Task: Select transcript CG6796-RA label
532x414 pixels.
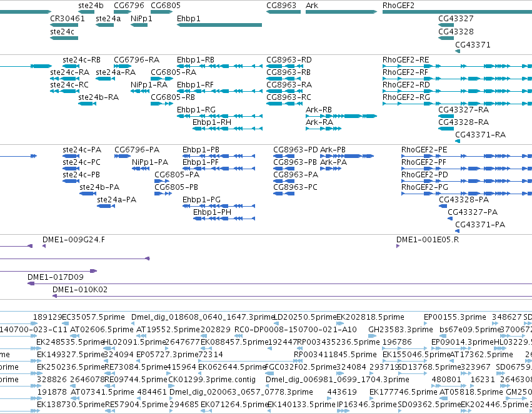Action: point(136,59)
